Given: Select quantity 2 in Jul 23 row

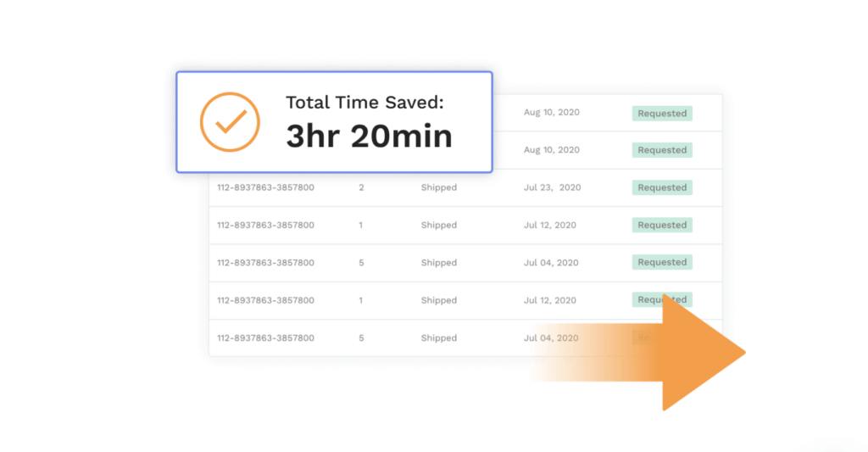Looking at the screenshot, I should (x=361, y=187).
